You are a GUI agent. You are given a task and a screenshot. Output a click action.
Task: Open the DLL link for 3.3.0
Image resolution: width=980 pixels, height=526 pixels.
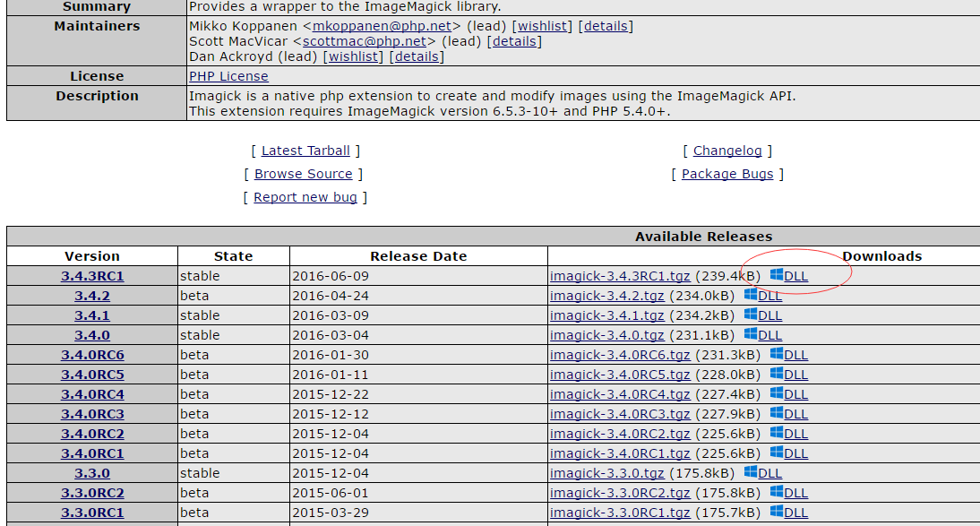tap(770, 473)
